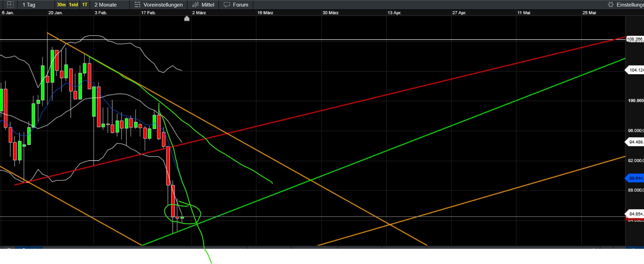Open the '2 Monate' time range dropdown

[105, 5]
